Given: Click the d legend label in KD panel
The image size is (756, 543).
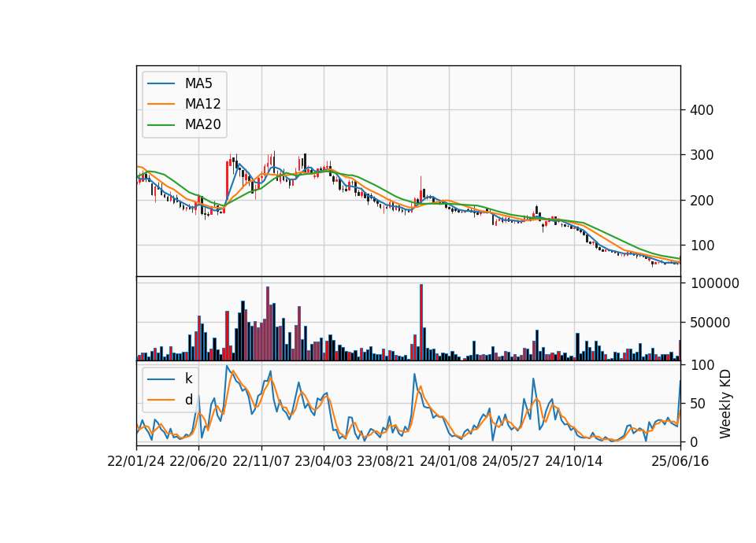Looking at the screenshot, I should pos(188,400).
